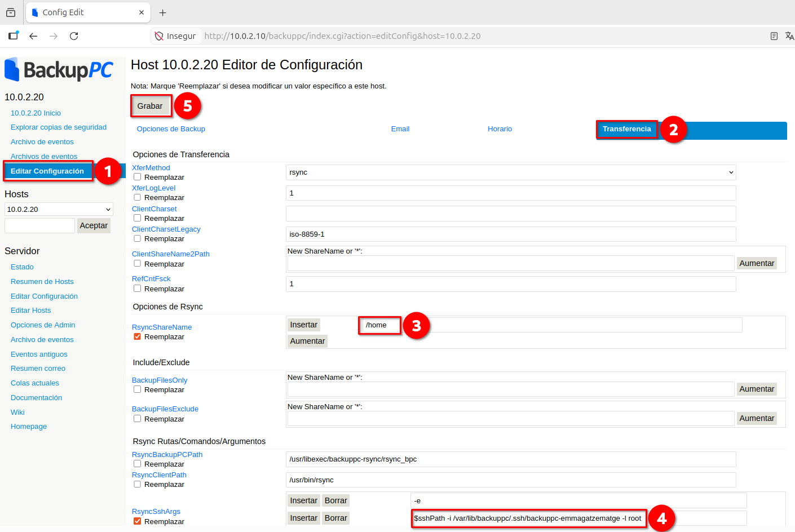Uncheck Reemplazar for RsyncSshArgs
Screen dimensions: 795x532
click(x=137, y=521)
